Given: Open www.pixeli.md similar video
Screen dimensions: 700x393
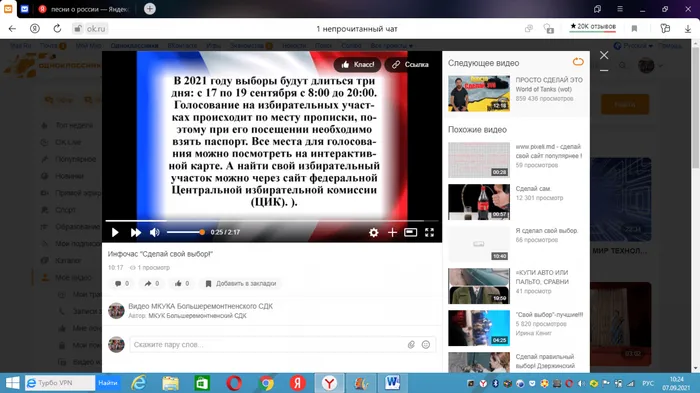Looking at the screenshot, I should (479, 160).
